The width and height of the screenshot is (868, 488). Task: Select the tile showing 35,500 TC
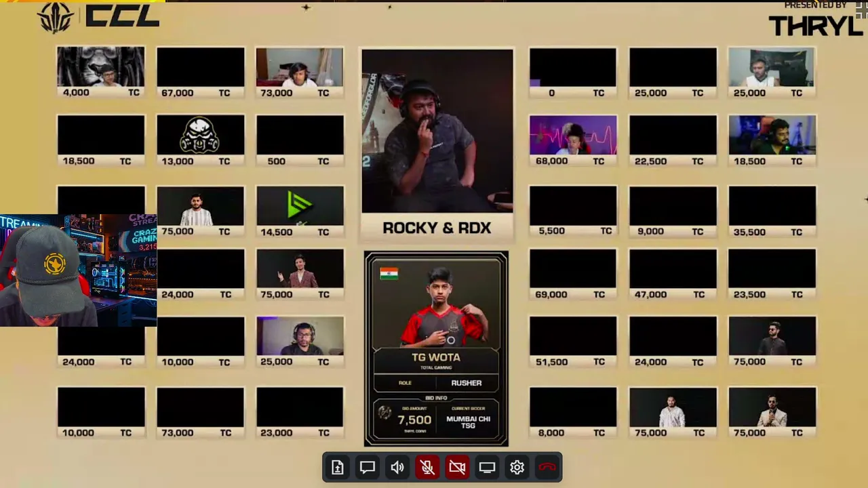pos(772,211)
